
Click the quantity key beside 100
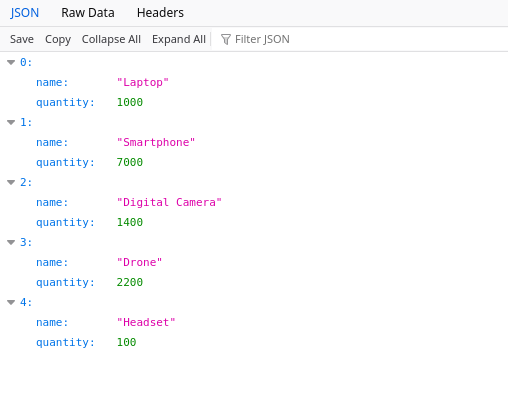65,342
